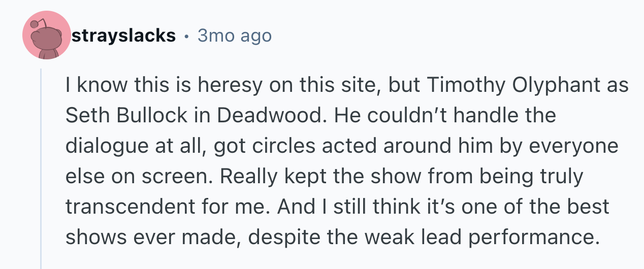Click the strayslacks Snoo avatar icon
Image resolution: width=644 pixels, height=269 pixels.
[46, 36]
